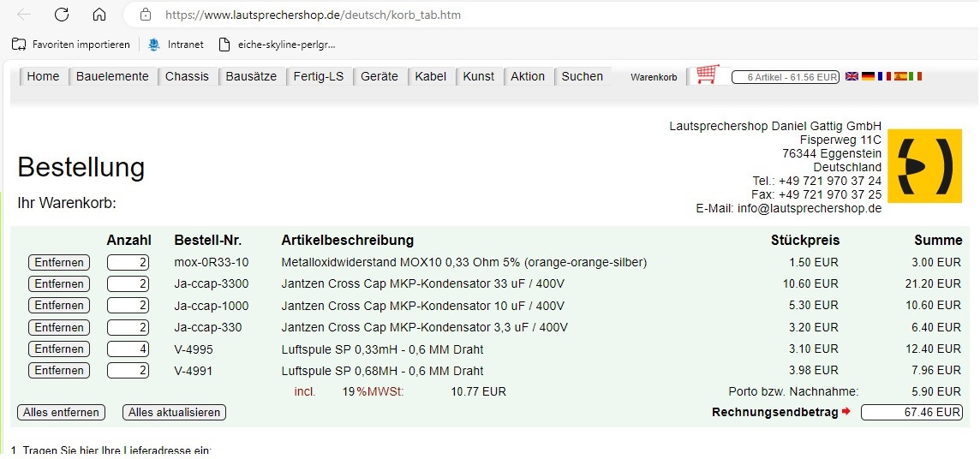
Task: Click the info@lautsprechershop.de email text
Action: click(810, 209)
